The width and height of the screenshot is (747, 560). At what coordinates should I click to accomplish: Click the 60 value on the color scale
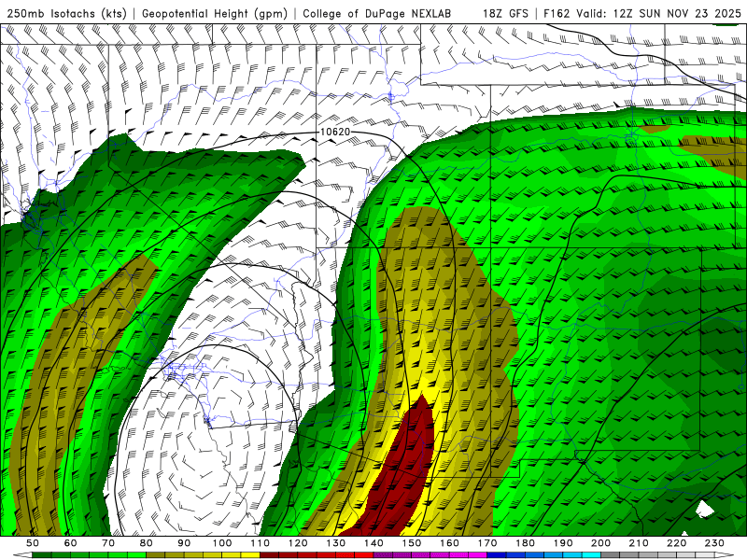[70, 543]
